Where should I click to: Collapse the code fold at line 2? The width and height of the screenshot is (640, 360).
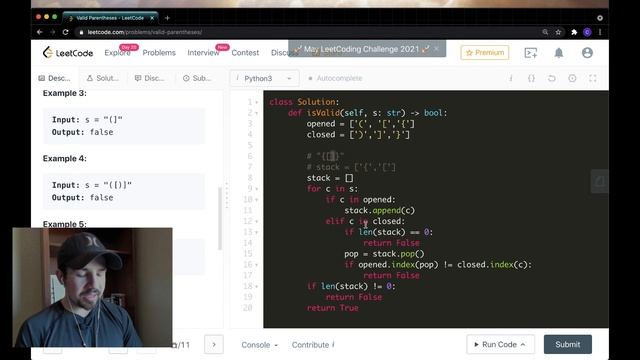(257, 113)
